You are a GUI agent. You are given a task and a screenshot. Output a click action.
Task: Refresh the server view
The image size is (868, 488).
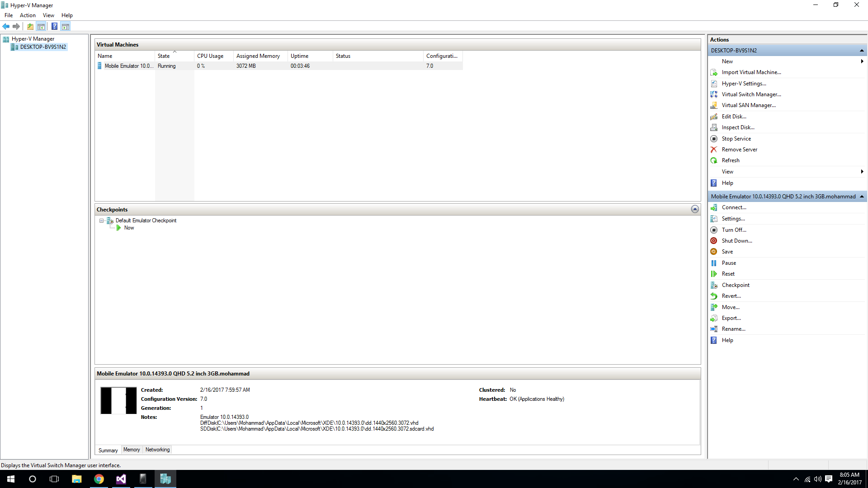(x=731, y=160)
